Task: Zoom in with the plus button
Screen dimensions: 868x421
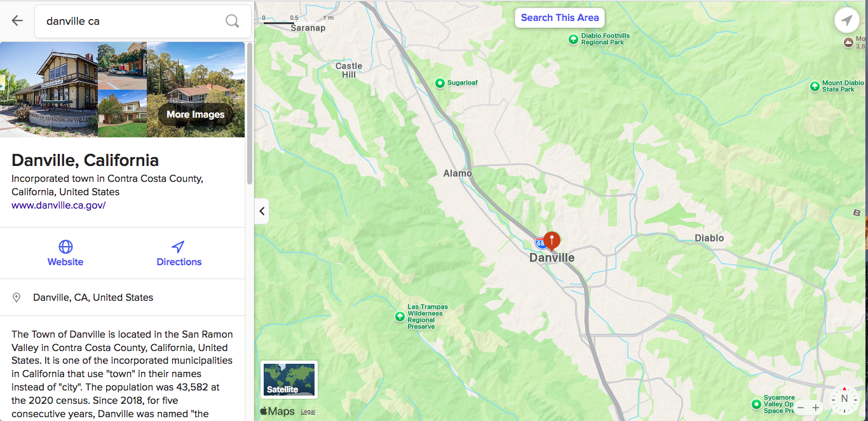Action: (x=816, y=408)
